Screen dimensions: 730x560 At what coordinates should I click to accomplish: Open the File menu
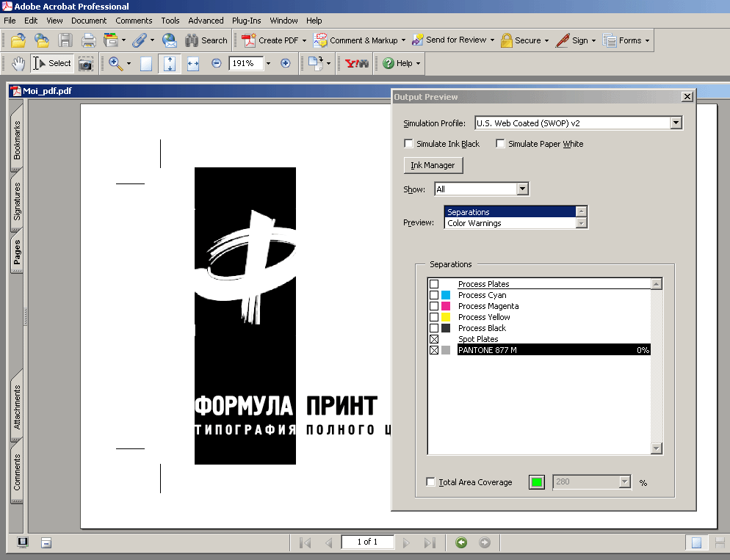10,21
